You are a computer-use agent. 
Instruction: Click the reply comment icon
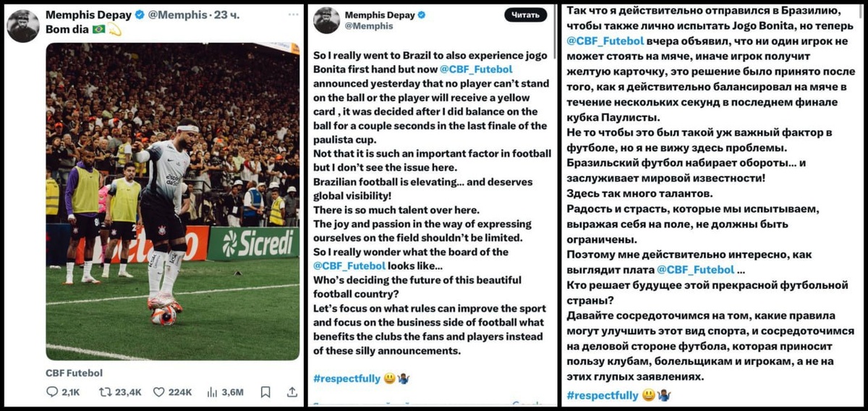pos(52,391)
